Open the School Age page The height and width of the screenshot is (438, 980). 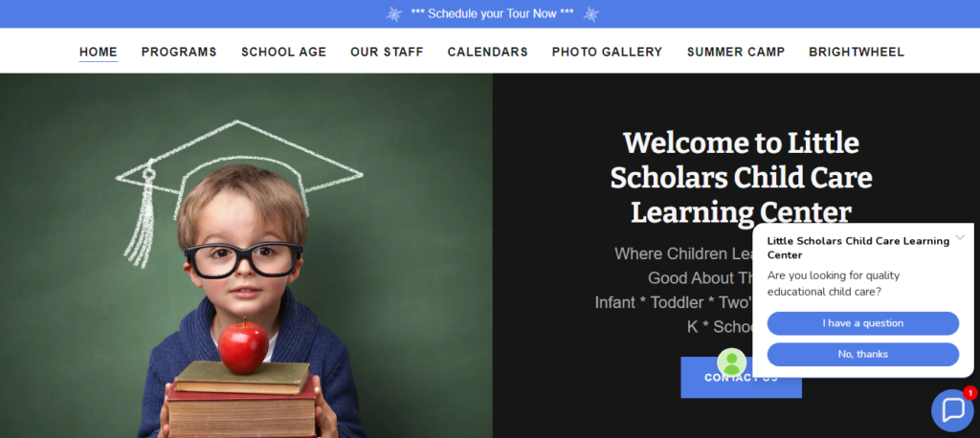(283, 52)
